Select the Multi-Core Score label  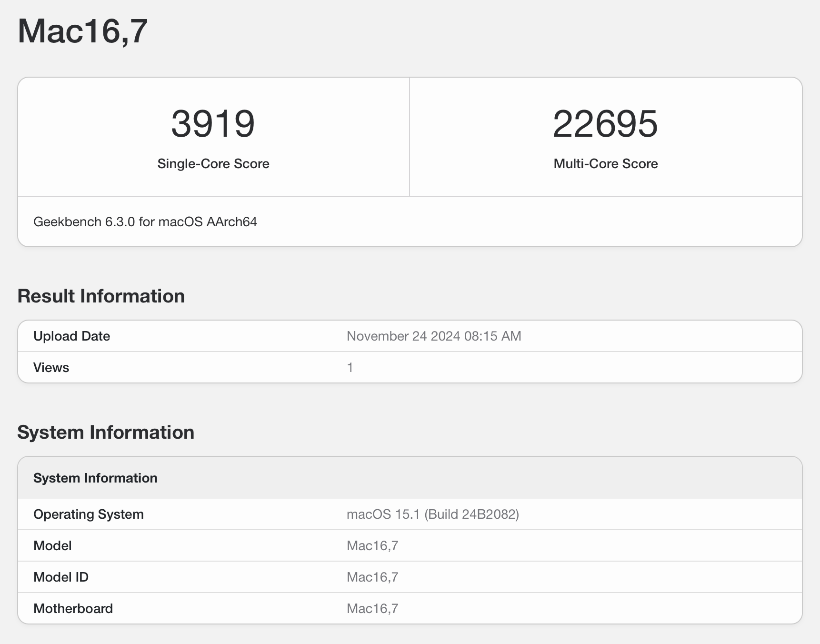pyautogui.click(x=605, y=163)
